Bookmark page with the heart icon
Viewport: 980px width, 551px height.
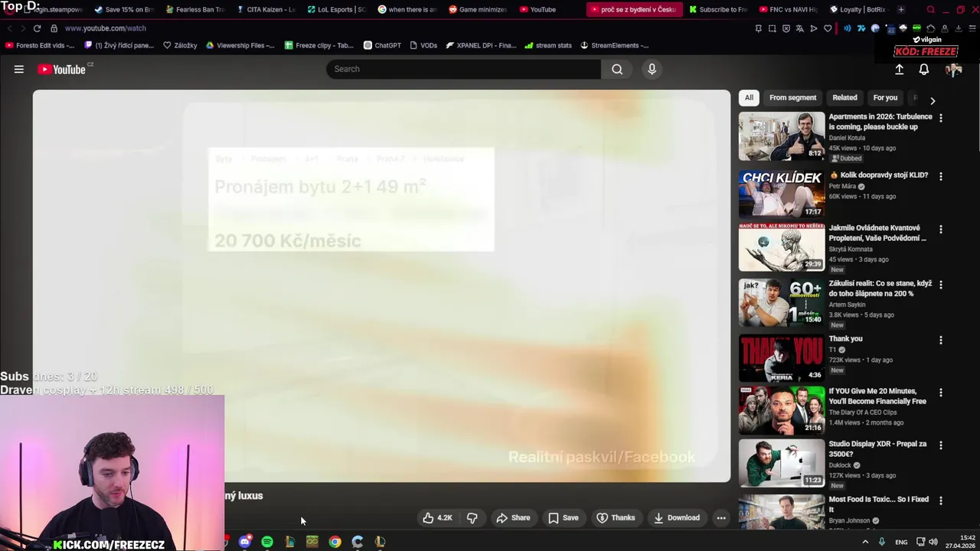tap(828, 28)
